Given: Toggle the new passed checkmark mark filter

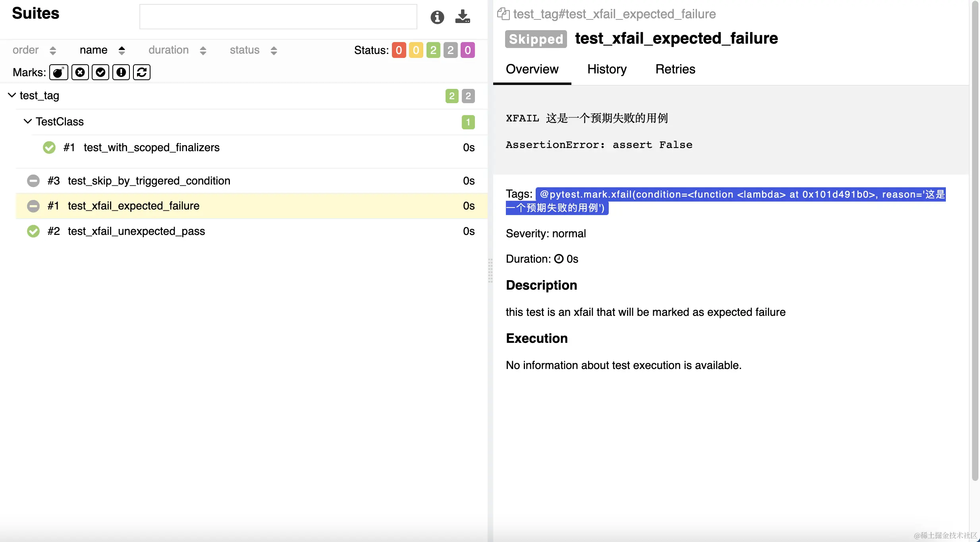Looking at the screenshot, I should pyautogui.click(x=100, y=72).
